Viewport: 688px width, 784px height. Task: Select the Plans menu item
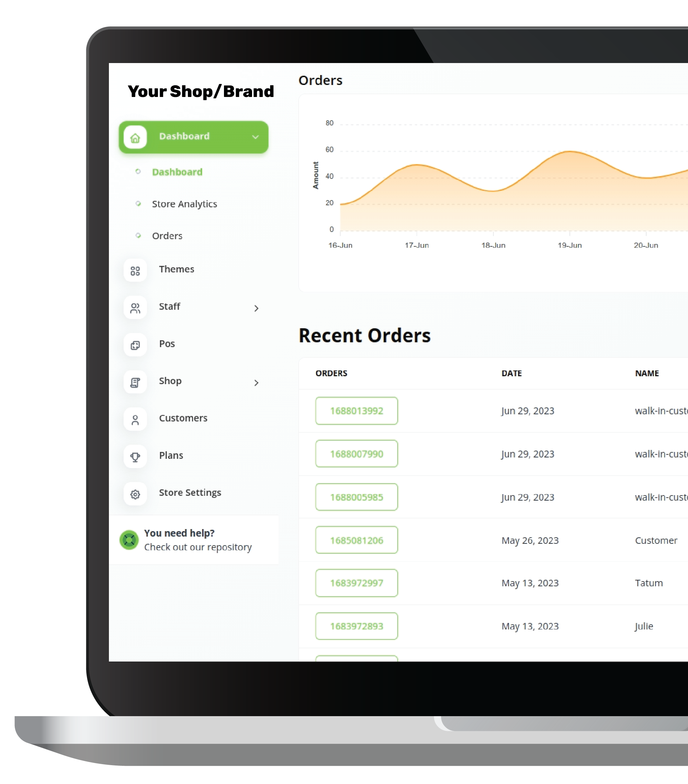(171, 455)
